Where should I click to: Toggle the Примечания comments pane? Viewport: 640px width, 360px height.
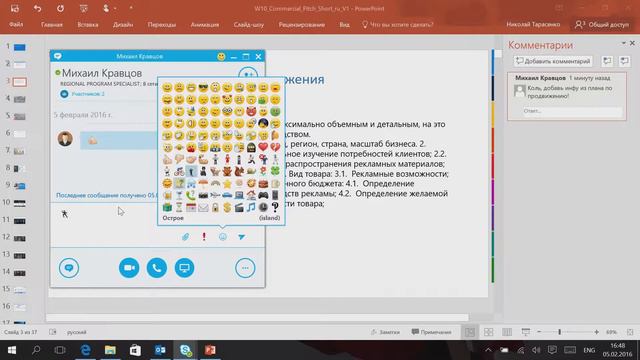[x=431, y=332]
